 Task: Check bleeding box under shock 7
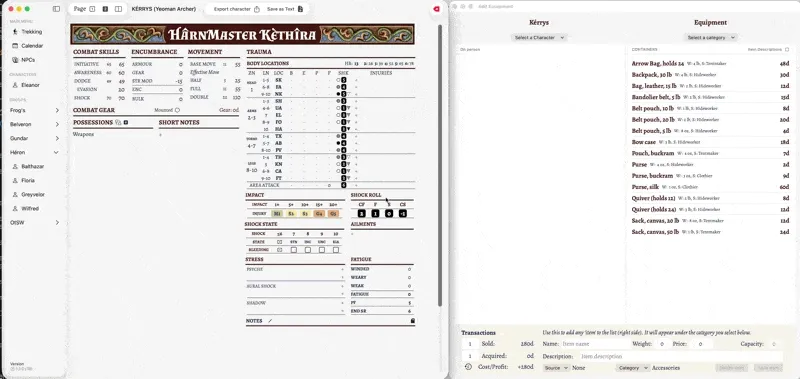coord(294,250)
